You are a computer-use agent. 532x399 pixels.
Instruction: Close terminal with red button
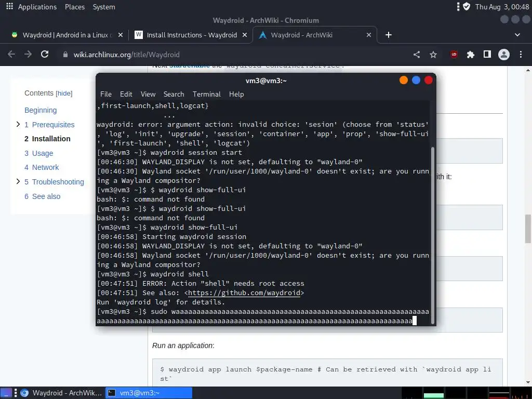point(429,80)
